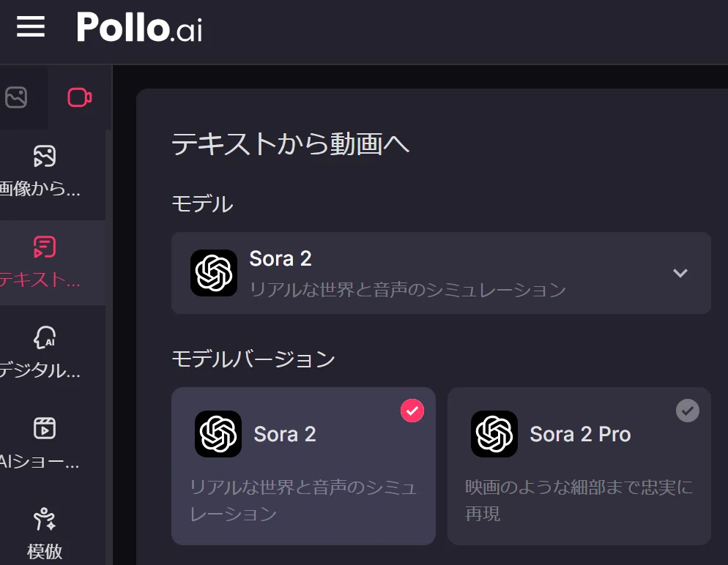Click the OpenAI icon on Sora 2 Pro card
This screenshot has height=565, width=728.
[x=494, y=434]
